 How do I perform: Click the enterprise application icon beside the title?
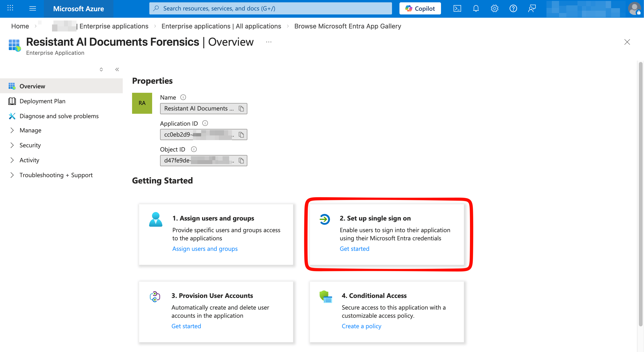click(14, 45)
